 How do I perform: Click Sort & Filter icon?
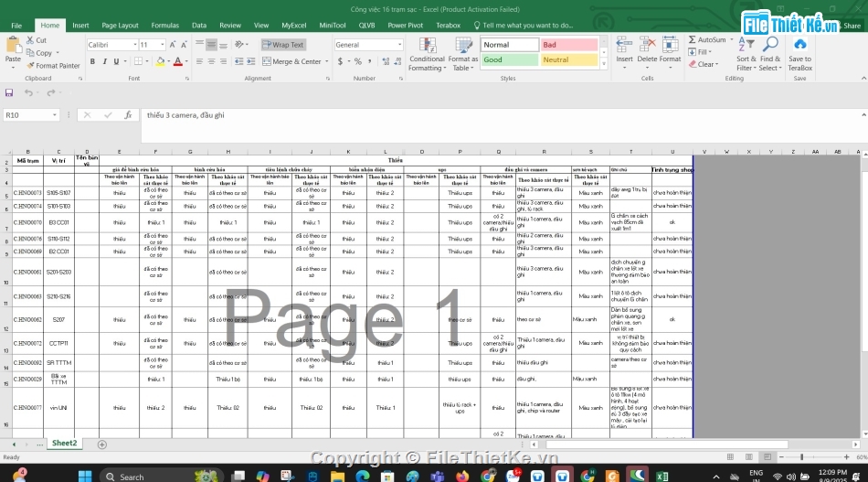pyautogui.click(x=746, y=45)
